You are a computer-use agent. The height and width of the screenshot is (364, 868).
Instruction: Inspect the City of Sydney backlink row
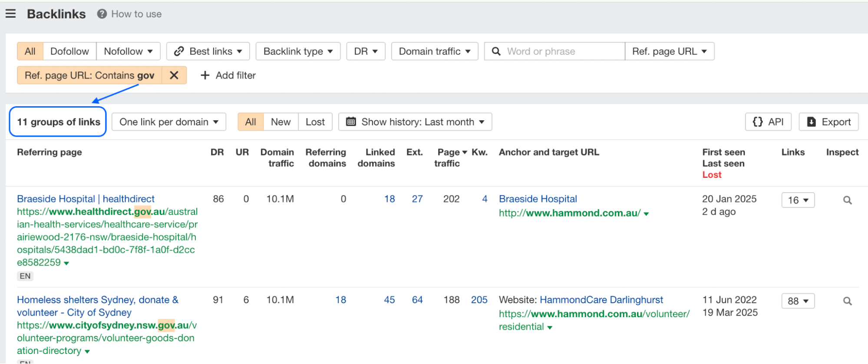[847, 301]
